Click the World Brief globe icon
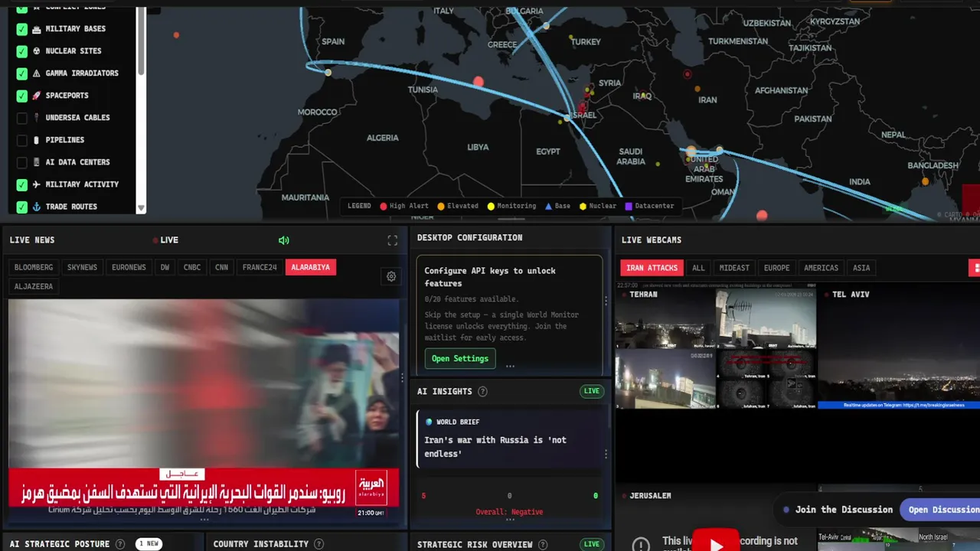The width and height of the screenshot is (980, 551). [429, 422]
